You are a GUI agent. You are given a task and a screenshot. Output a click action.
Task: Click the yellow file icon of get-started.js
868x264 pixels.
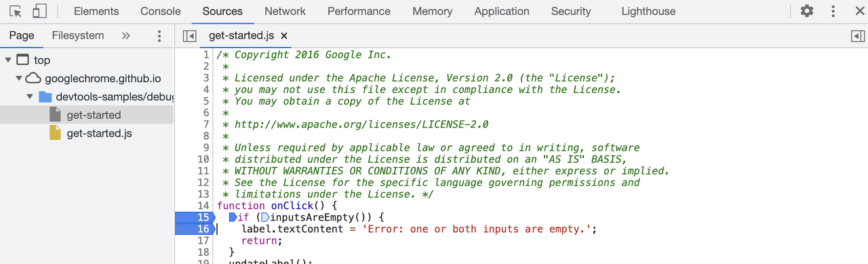[56, 133]
